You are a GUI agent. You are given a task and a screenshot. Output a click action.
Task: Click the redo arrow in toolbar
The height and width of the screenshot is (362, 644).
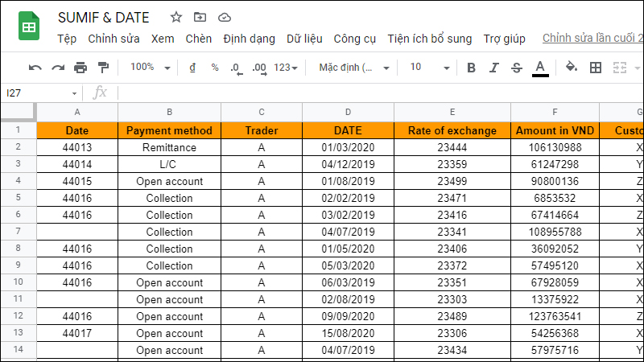[58, 68]
